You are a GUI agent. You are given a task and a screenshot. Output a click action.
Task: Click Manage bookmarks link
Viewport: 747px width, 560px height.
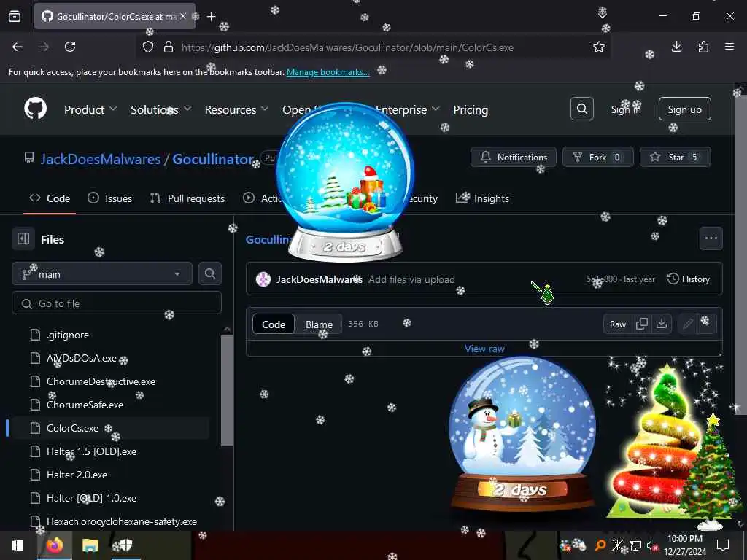(x=328, y=72)
